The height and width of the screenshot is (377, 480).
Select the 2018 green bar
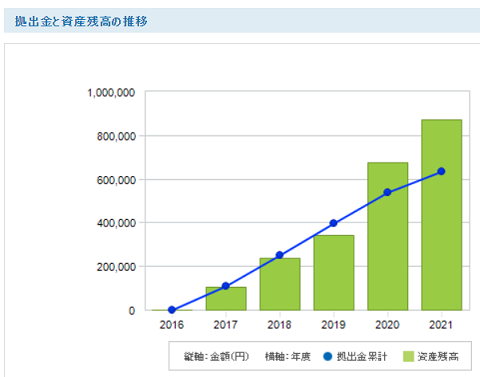coord(280,284)
